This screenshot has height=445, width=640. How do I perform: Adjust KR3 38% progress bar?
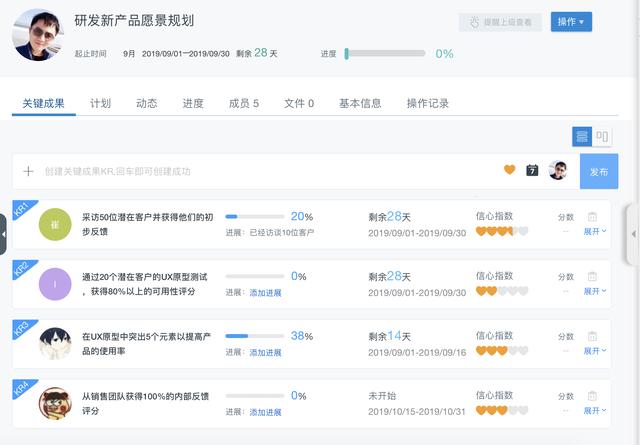pyautogui.click(x=255, y=336)
